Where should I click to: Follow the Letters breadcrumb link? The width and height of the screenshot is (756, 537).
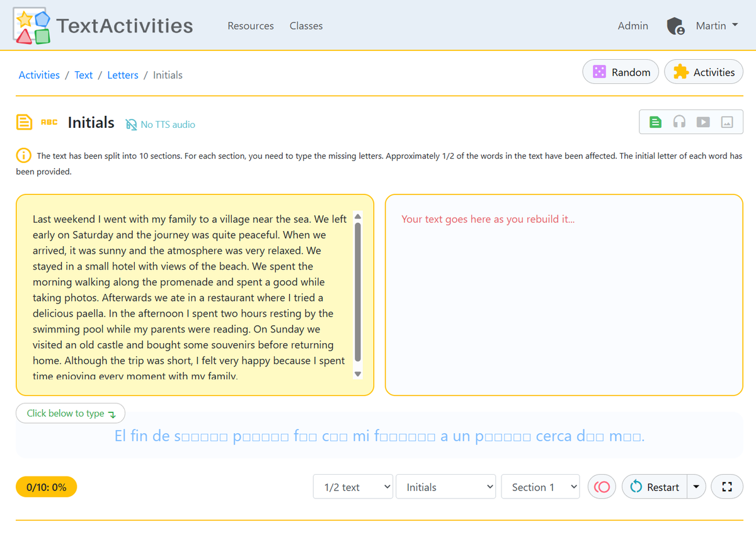point(123,75)
